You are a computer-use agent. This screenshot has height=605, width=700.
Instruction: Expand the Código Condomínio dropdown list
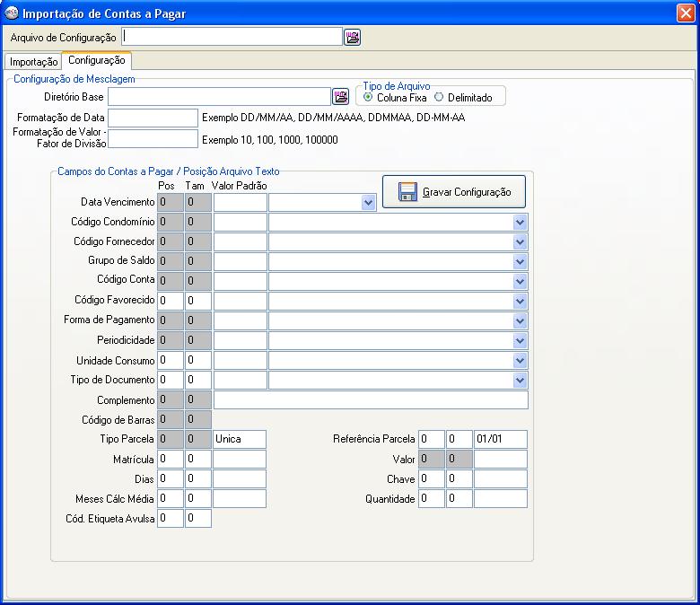coord(520,223)
